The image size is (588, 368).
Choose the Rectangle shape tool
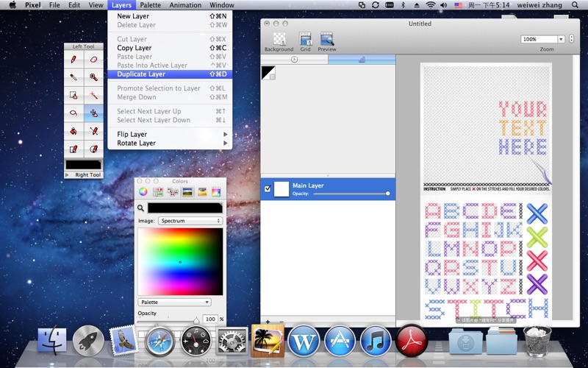coord(74,149)
